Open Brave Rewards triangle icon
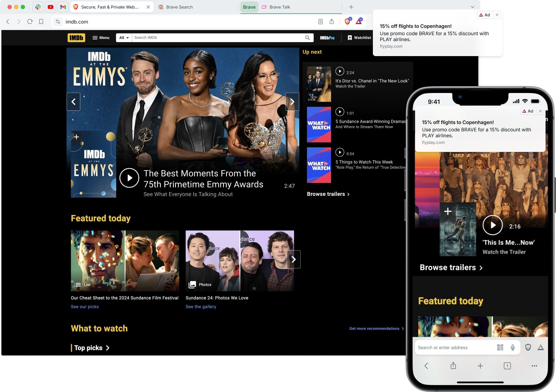556x392 pixels. click(359, 21)
